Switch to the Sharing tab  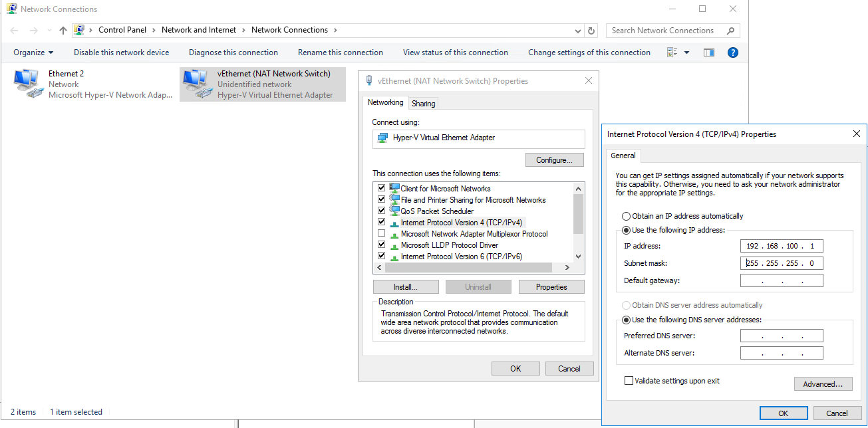[423, 104]
